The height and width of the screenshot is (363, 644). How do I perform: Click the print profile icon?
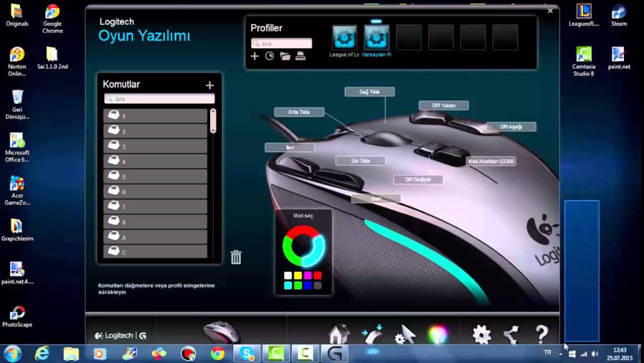coord(300,56)
